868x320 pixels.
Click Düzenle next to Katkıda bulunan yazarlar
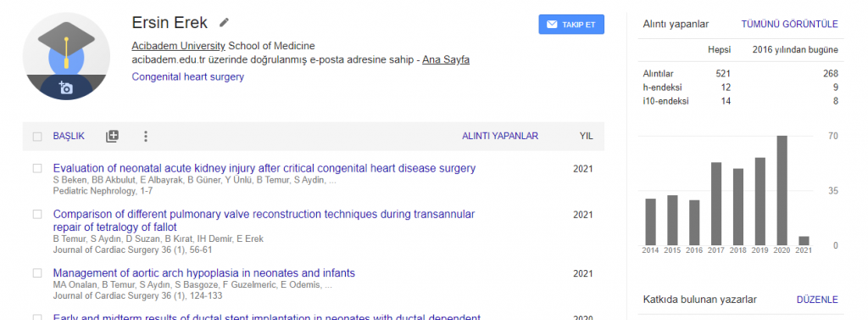(817, 300)
